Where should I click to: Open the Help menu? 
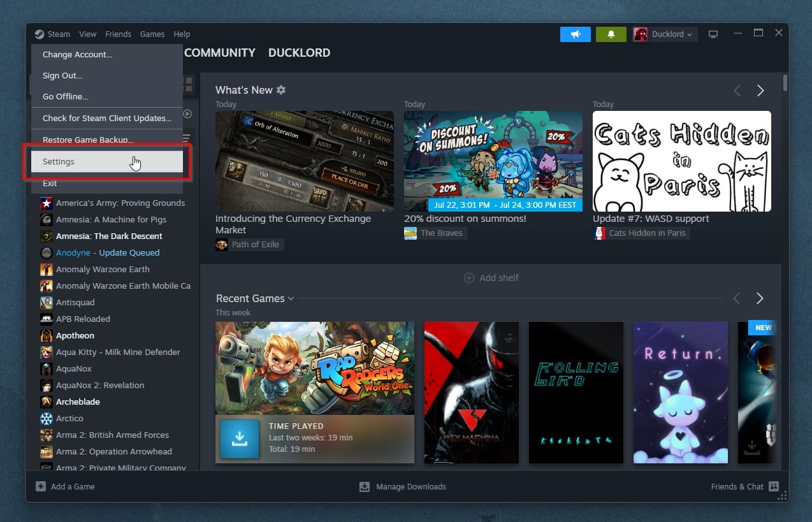[182, 34]
